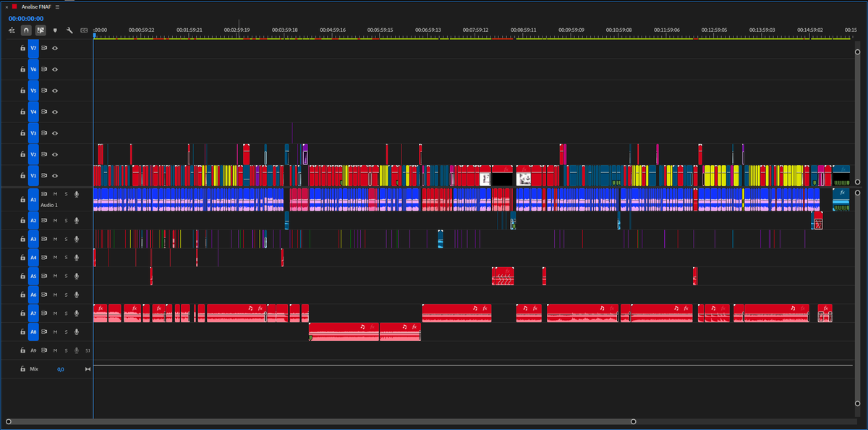Click Mix track volume value 0,0
Image resolution: width=868 pixels, height=430 pixels.
point(61,369)
